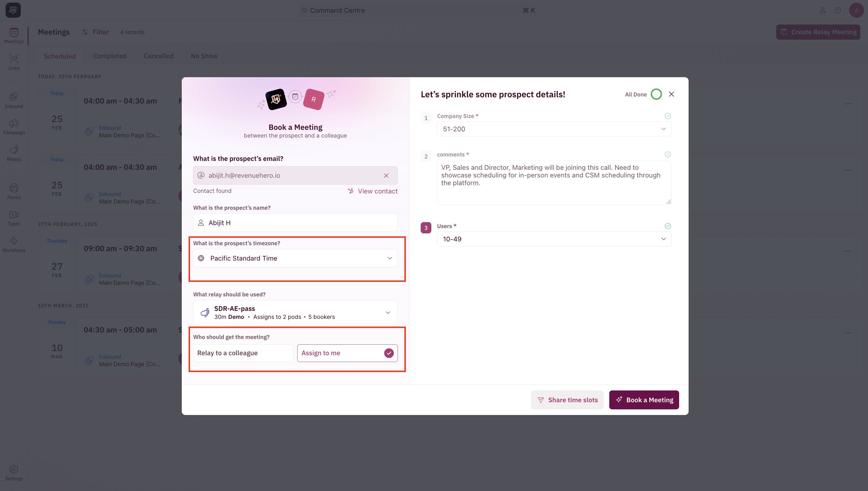Image resolution: width=868 pixels, height=491 pixels.
Task: Switch to the Completed tab
Action: pos(110,56)
